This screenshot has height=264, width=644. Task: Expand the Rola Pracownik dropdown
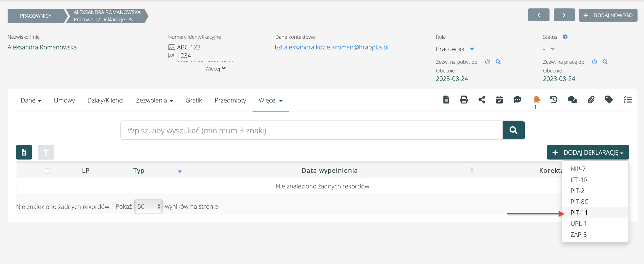(472, 49)
